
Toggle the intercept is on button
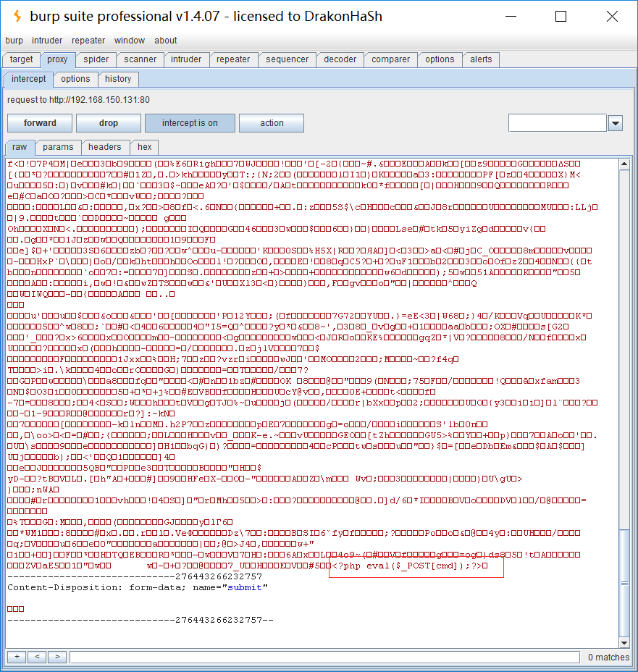(x=190, y=123)
